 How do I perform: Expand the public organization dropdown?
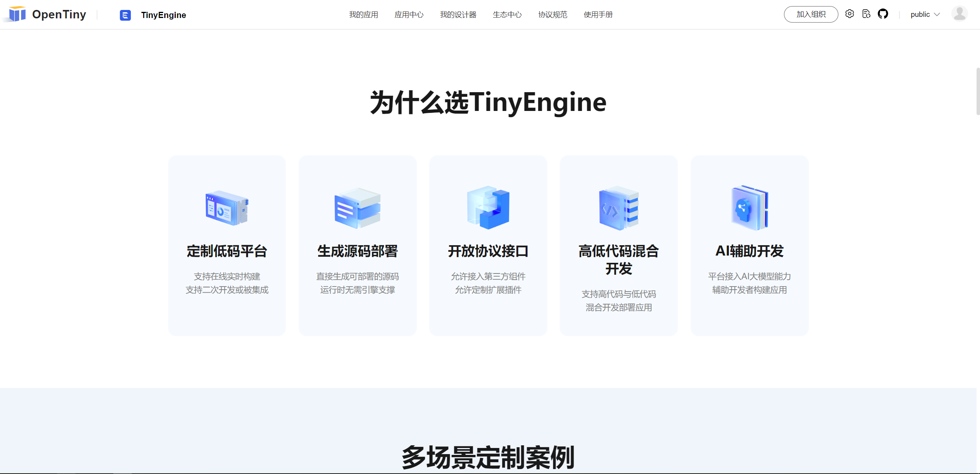(x=925, y=15)
